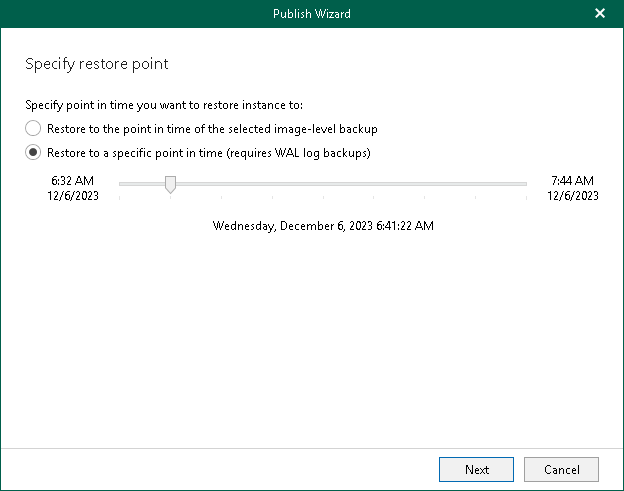This screenshot has width=624, height=491.
Task: Click the Publish Wizard title bar text
Action: [311, 14]
